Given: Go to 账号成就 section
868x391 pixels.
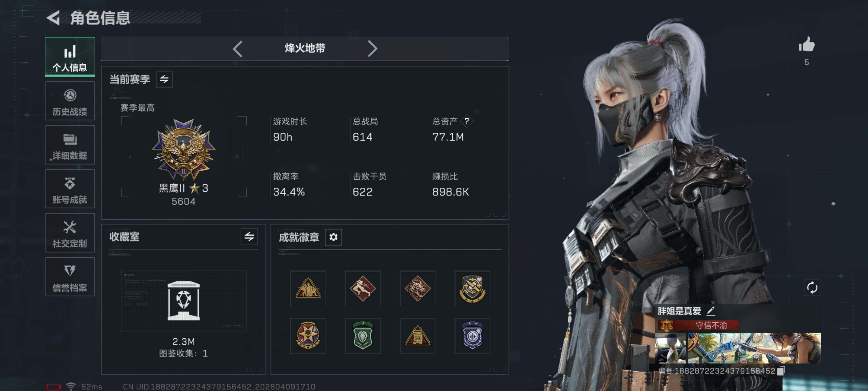Looking at the screenshot, I should tap(70, 189).
